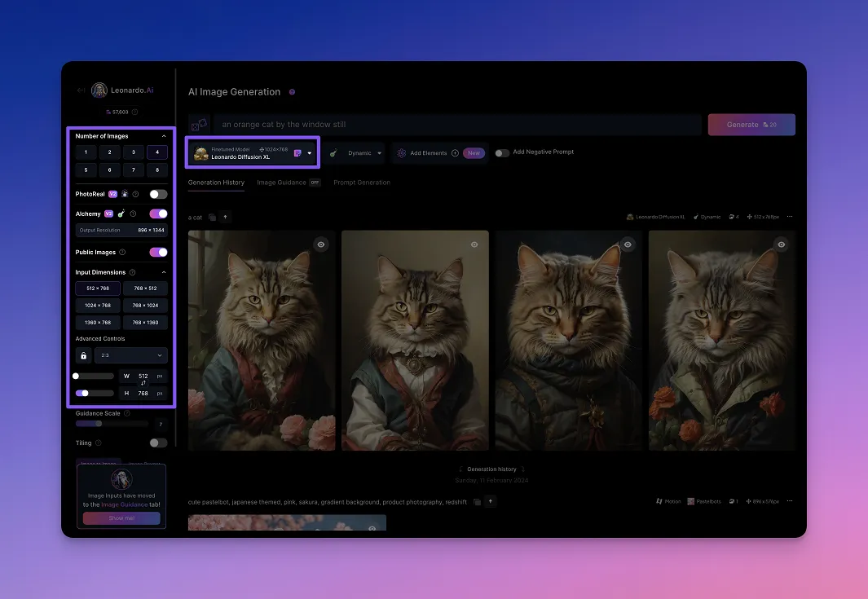This screenshot has height=599, width=868.
Task: Select 1 for number of images
Action: [86, 152]
